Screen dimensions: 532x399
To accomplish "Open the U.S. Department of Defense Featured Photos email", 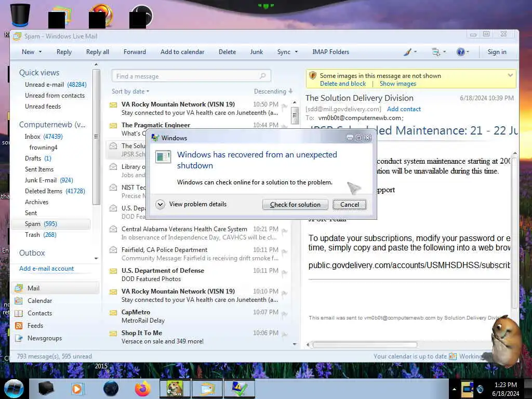I will point(198,274).
